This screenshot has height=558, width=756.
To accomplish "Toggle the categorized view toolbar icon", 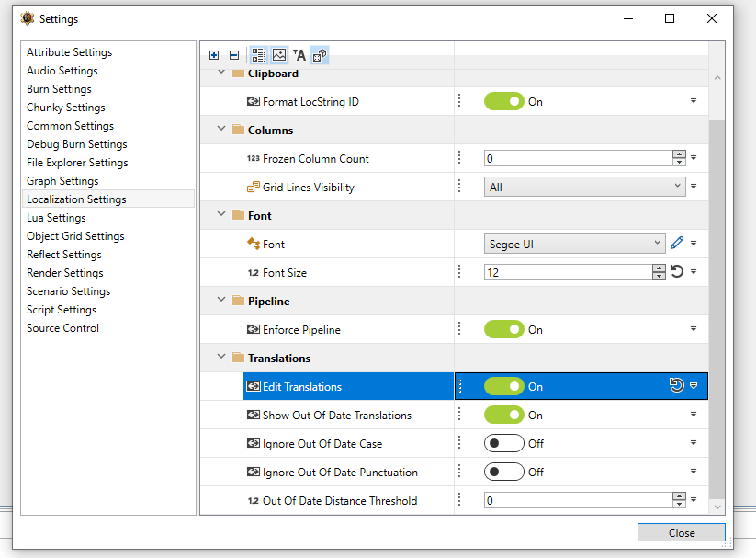I will 259,55.
